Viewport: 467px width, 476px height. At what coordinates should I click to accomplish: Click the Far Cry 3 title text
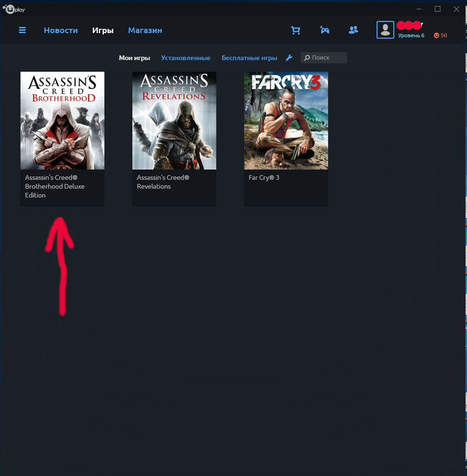(264, 177)
